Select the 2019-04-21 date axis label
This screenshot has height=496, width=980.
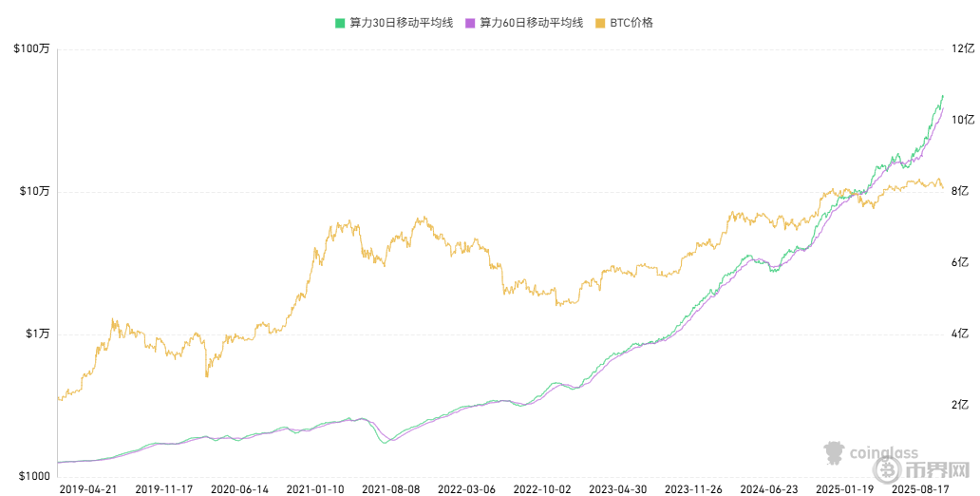point(88,488)
